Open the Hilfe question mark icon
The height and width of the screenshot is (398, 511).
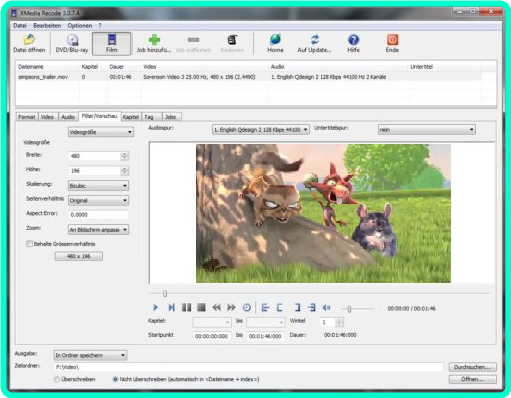(x=353, y=40)
